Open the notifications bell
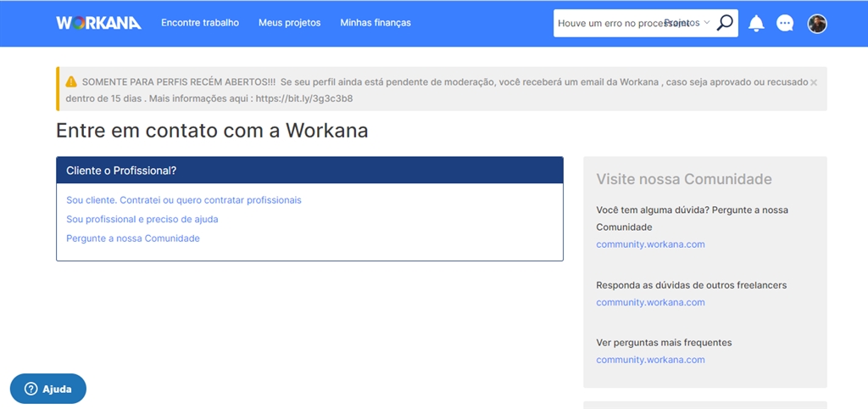This screenshot has height=409, width=868. (756, 23)
